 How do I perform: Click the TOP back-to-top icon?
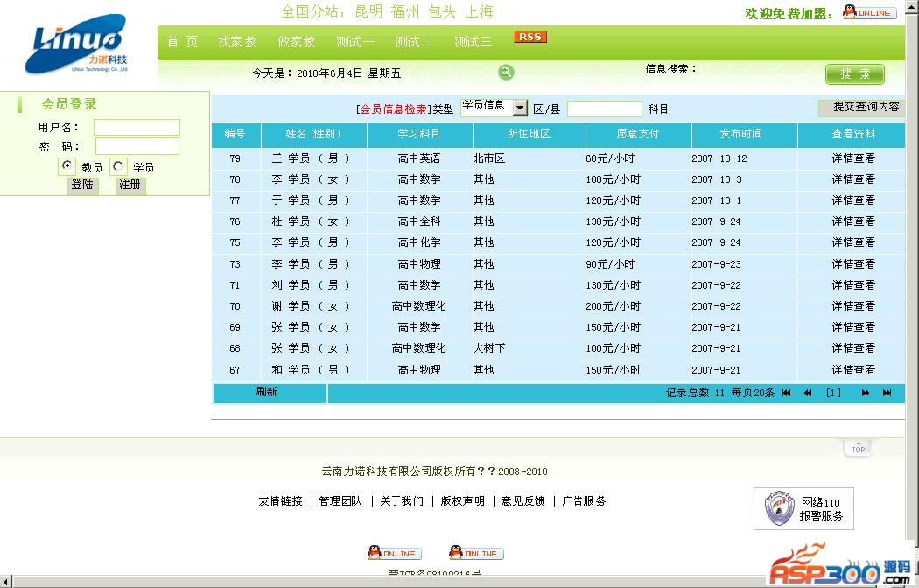pos(858,447)
